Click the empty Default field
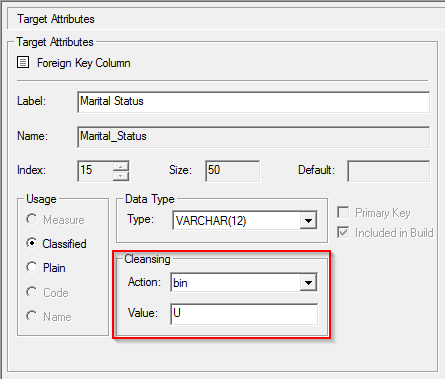Image resolution: width=445 pixels, height=379 pixels. click(388, 171)
